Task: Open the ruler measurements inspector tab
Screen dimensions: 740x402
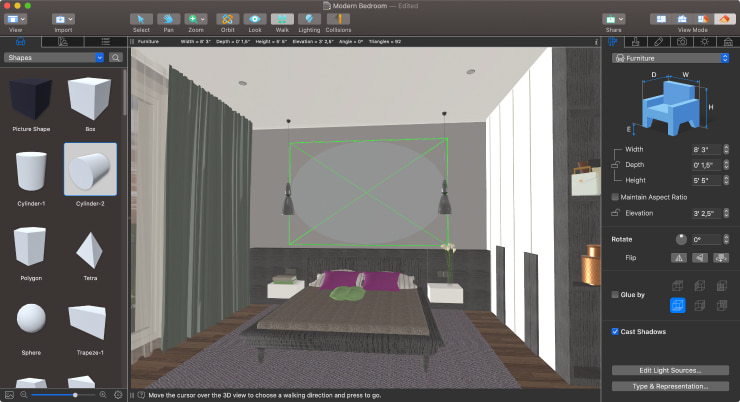Action: click(659, 42)
